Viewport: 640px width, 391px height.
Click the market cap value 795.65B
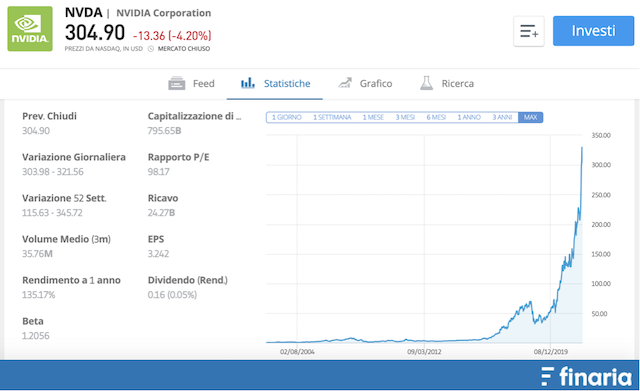[x=164, y=131]
